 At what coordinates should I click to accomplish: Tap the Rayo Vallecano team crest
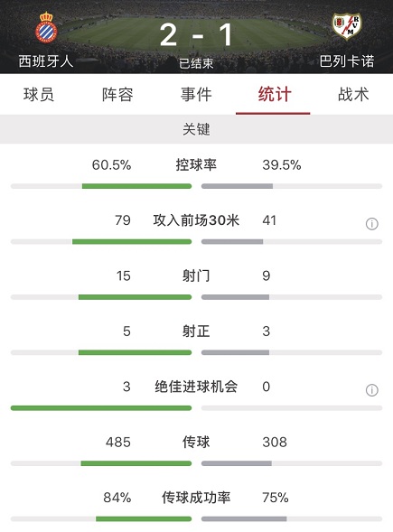347,26
